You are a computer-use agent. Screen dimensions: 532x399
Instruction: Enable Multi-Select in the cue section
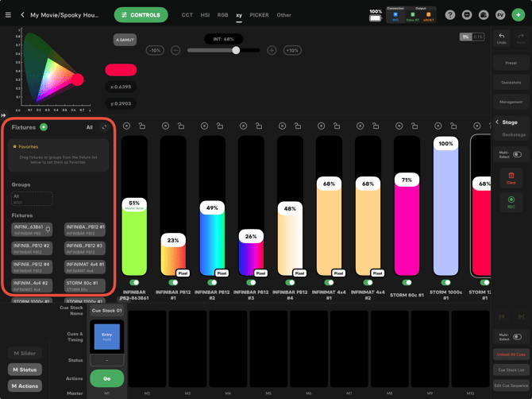point(517,337)
